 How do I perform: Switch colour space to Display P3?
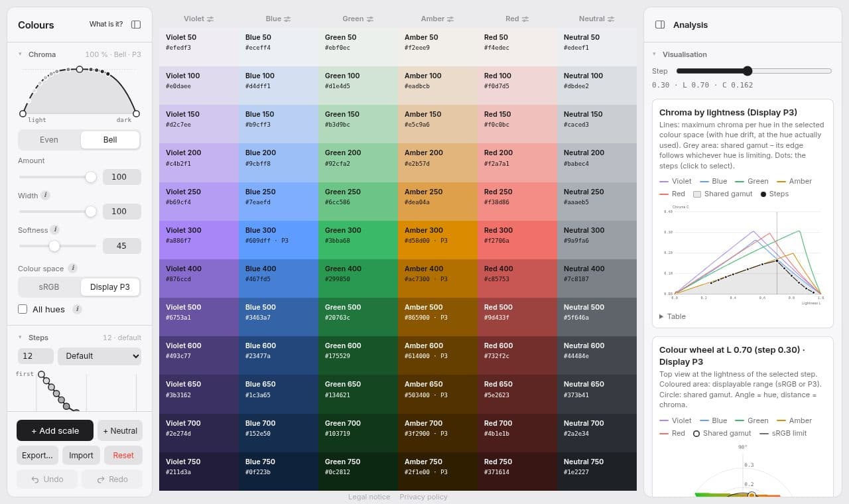coord(110,287)
